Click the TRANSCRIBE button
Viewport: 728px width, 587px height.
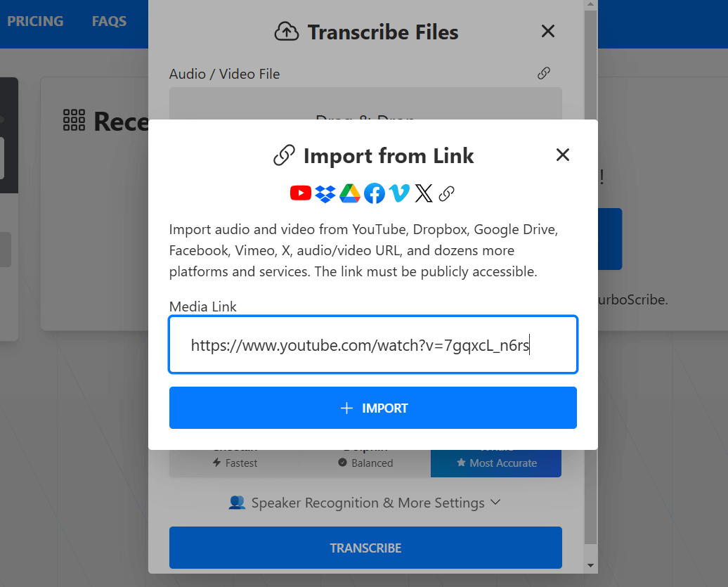coord(365,548)
